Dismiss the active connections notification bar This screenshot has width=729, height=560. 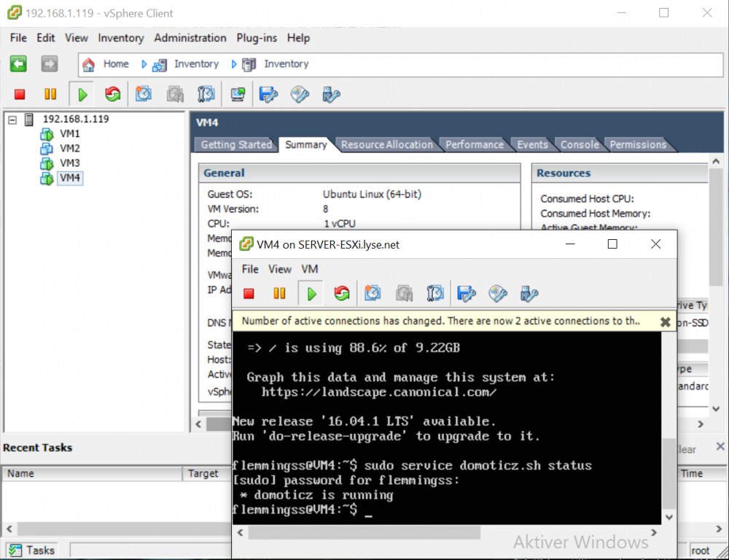pos(665,322)
